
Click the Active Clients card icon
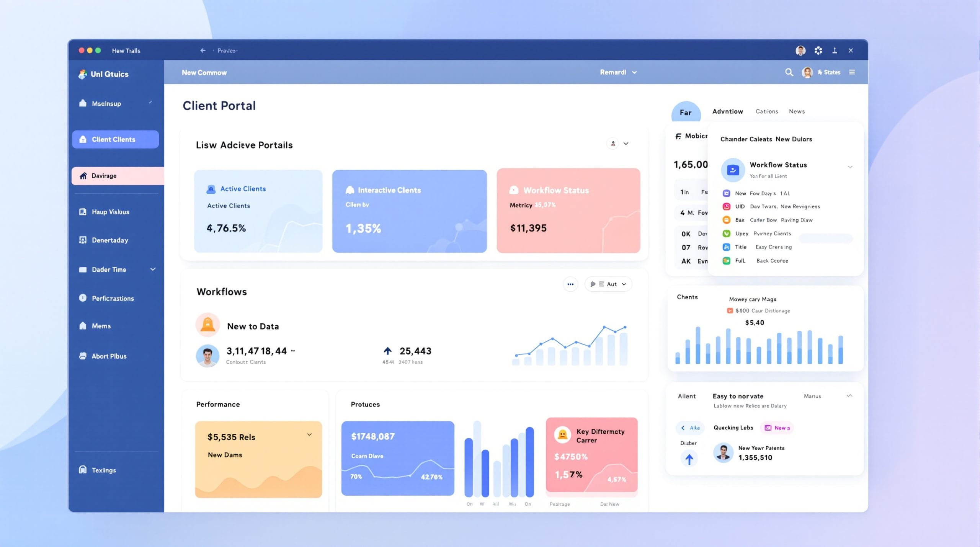tap(211, 189)
